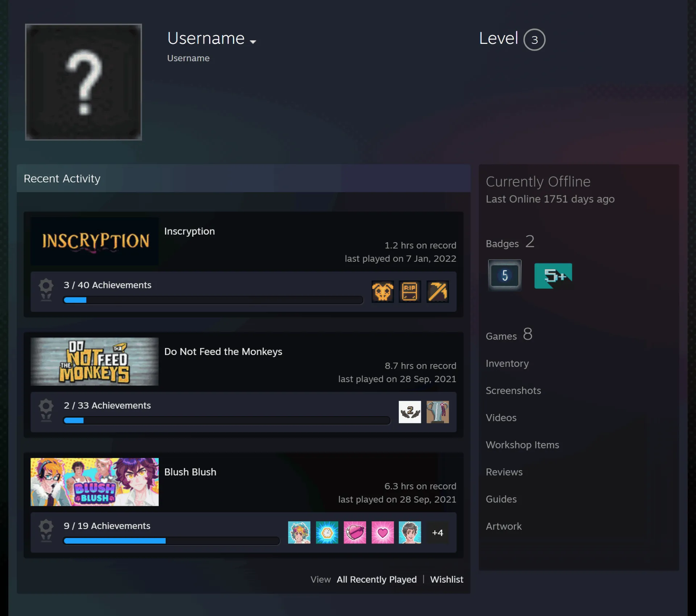Select Inscryption RIP tombstone achievement icon
Image resolution: width=696 pixels, height=616 pixels.
pyautogui.click(x=410, y=292)
